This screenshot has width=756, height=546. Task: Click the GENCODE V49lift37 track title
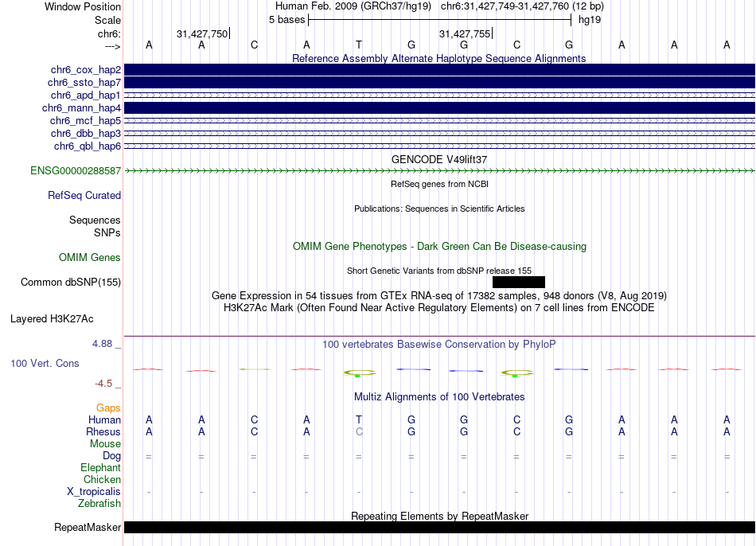(x=439, y=159)
